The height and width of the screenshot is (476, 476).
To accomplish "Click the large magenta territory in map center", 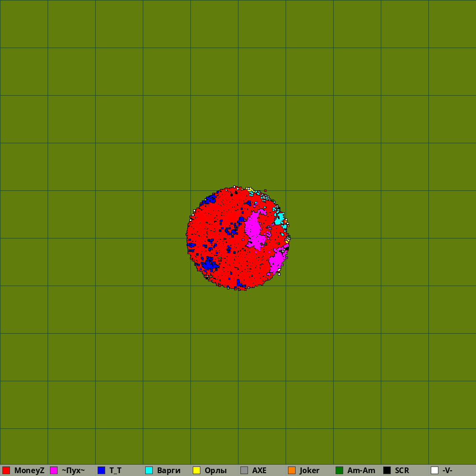I will pyautogui.click(x=254, y=229).
